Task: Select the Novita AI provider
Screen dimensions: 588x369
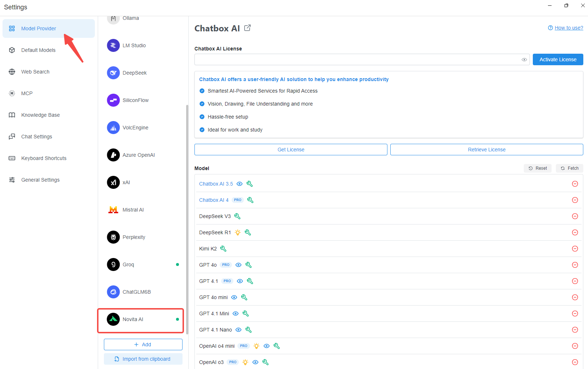Action: tap(143, 319)
